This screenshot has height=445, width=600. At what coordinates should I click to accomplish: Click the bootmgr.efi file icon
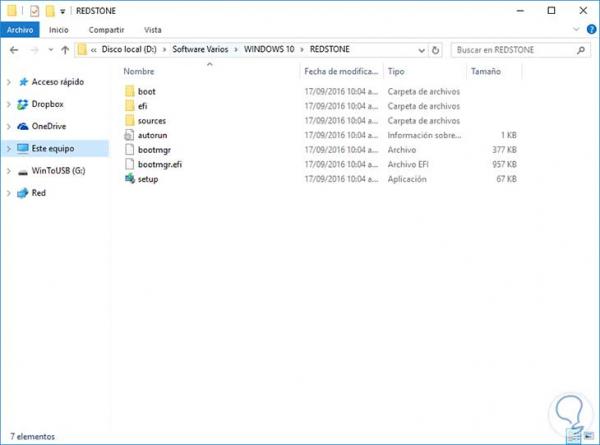click(x=130, y=164)
